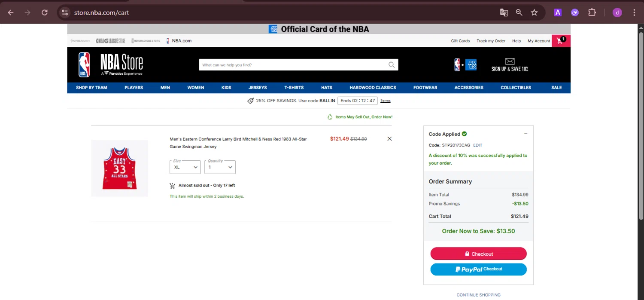This screenshot has height=300, width=644.
Task: Open COLLECTIBLES menu
Action: coord(516,88)
